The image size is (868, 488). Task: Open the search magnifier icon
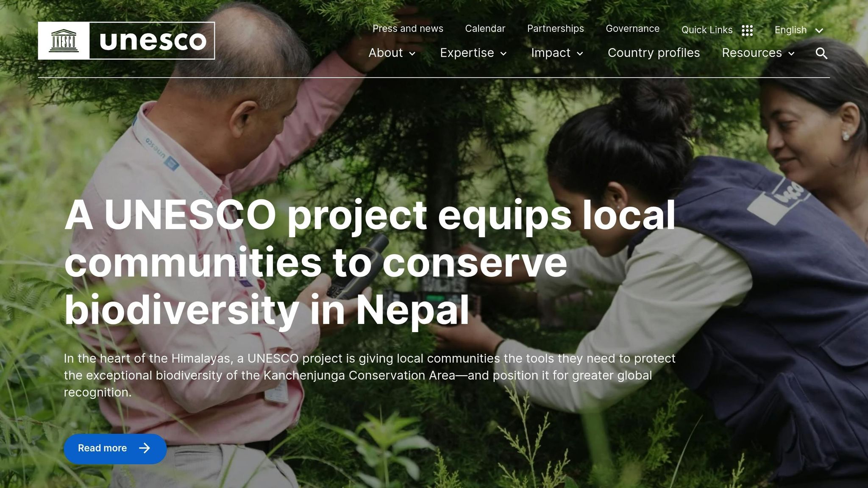(821, 53)
